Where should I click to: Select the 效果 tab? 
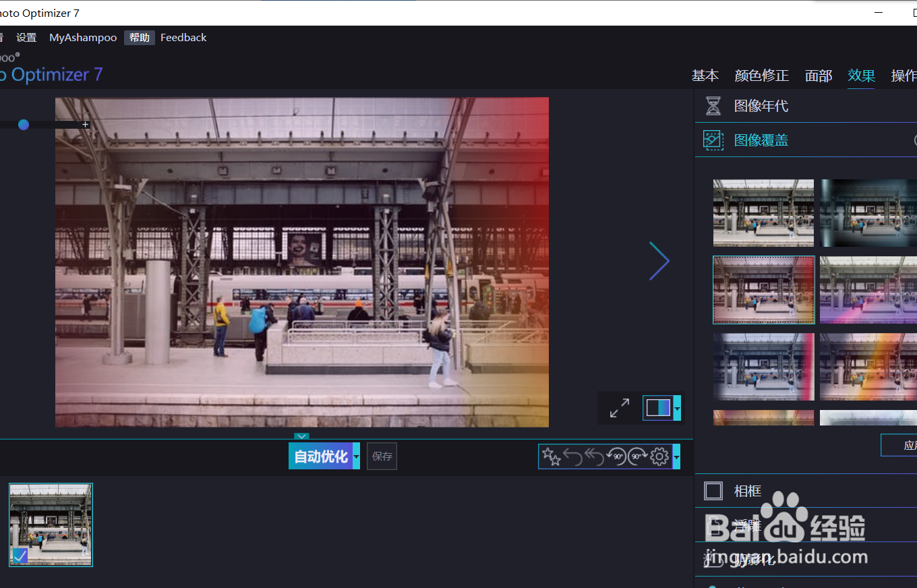click(x=862, y=76)
